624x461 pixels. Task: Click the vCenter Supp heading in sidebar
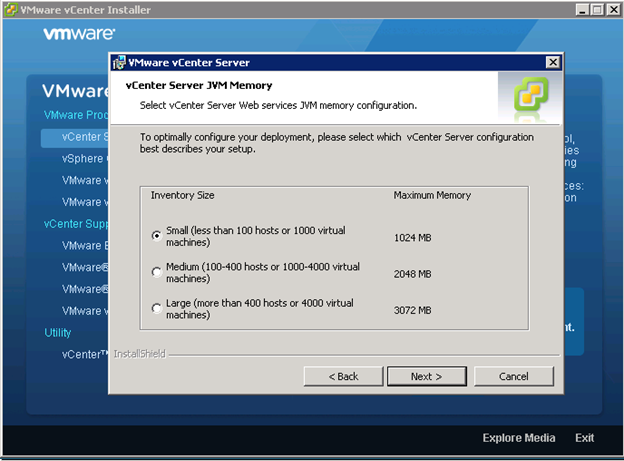[76, 224]
